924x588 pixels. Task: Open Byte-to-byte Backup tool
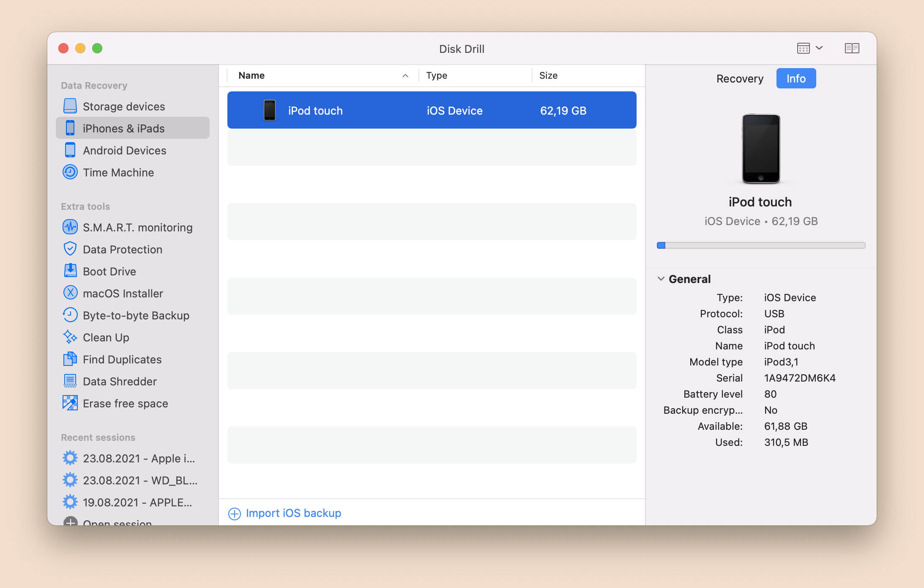(133, 315)
